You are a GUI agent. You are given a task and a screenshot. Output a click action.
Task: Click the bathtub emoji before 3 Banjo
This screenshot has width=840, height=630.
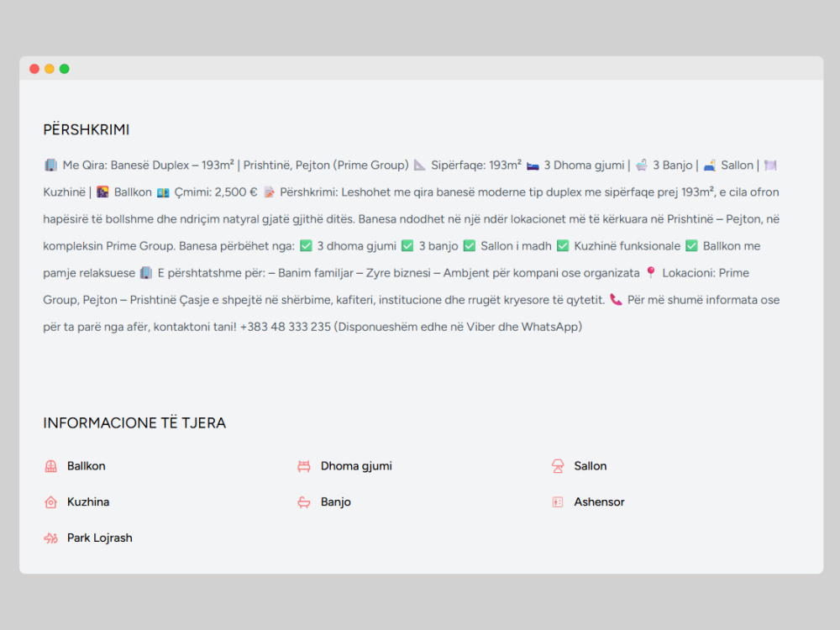pyautogui.click(x=641, y=165)
